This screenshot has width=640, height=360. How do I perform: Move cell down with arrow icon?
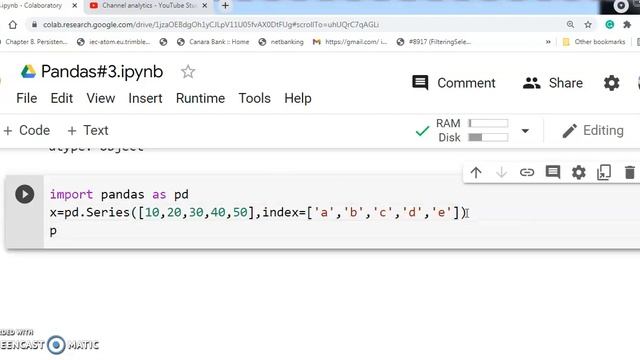501,172
